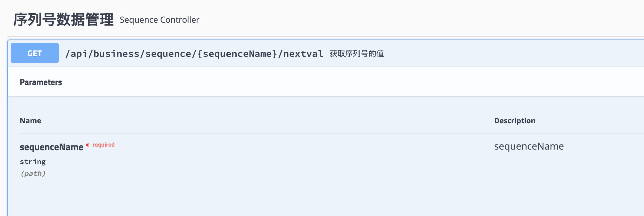The image size is (644, 216).
Task: Select the Sequence Controller subtitle
Action: pyautogui.click(x=159, y=20)
